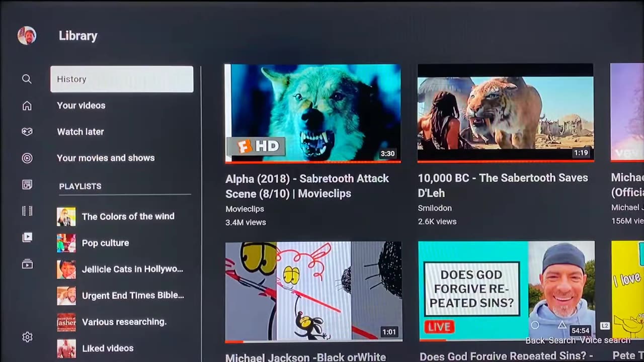644x362 pixels.
Task: Click watched progress bar under 10,000 BC
Action: (506, 161)
